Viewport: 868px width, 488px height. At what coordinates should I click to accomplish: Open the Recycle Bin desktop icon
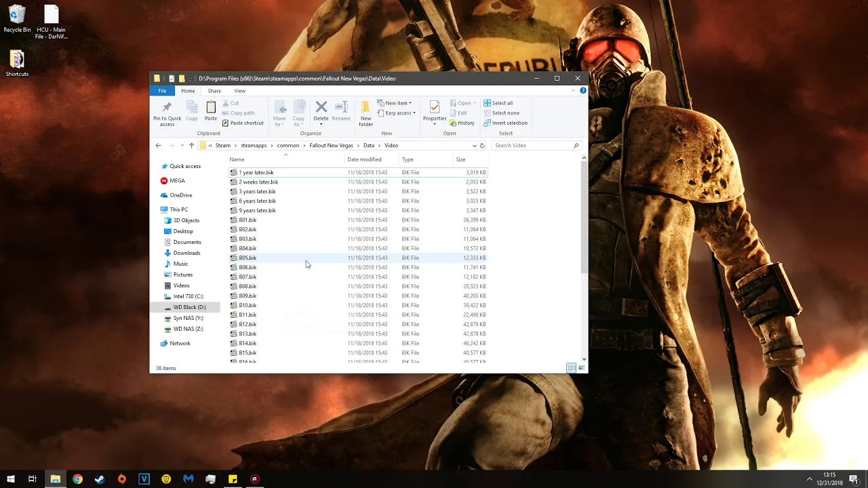click(x=17, y=20)
